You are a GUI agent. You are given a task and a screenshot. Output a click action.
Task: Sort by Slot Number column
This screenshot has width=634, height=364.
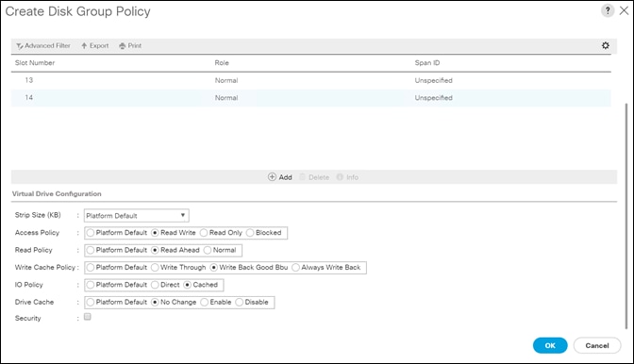(35, 62)
